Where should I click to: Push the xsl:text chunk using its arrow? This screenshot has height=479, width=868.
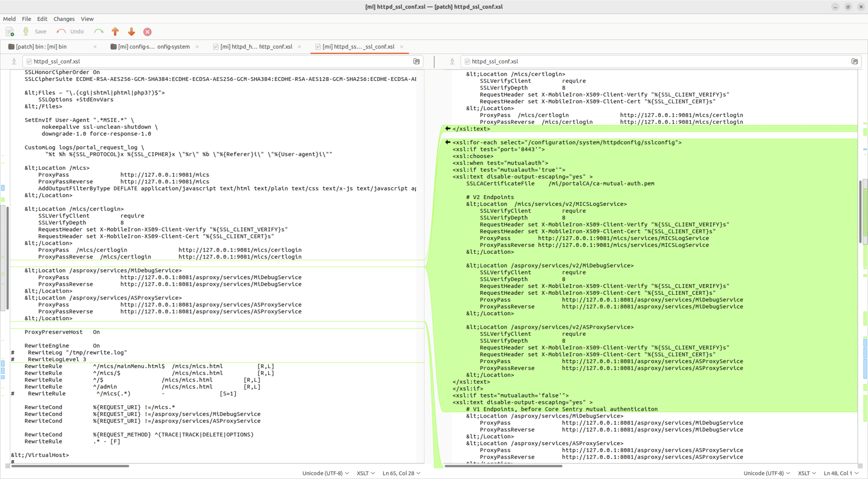[x=448, y=128]
